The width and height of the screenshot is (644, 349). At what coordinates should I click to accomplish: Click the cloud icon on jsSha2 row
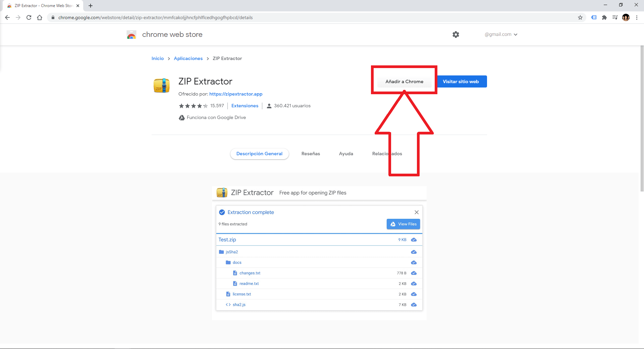click(x=414, y=252)
